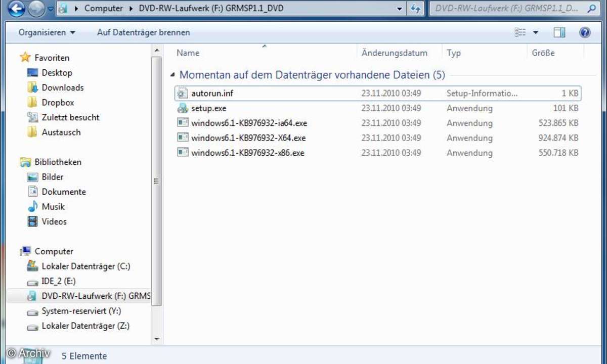Open the IDE_2 (E:) drive

click(59, 281)
